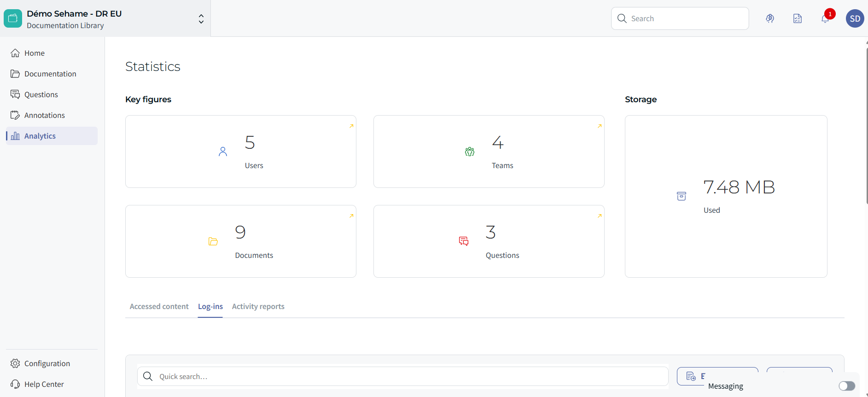Open Annotations in the sidebar

44,115
